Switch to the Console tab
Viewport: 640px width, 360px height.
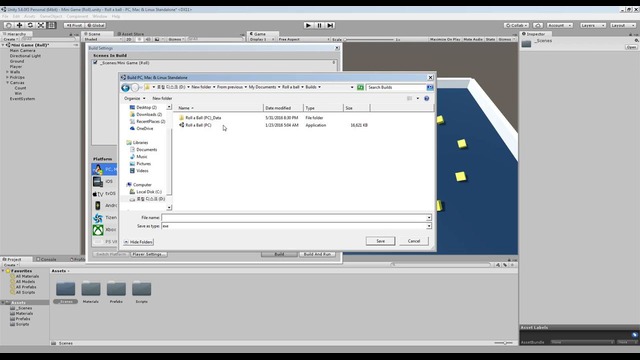46,259
